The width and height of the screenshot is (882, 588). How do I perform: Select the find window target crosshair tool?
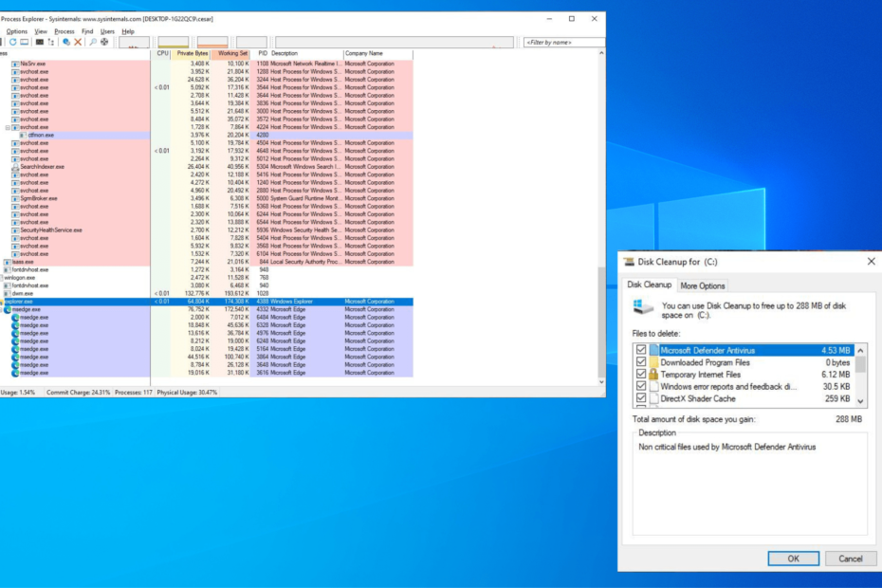click(104, 41)
